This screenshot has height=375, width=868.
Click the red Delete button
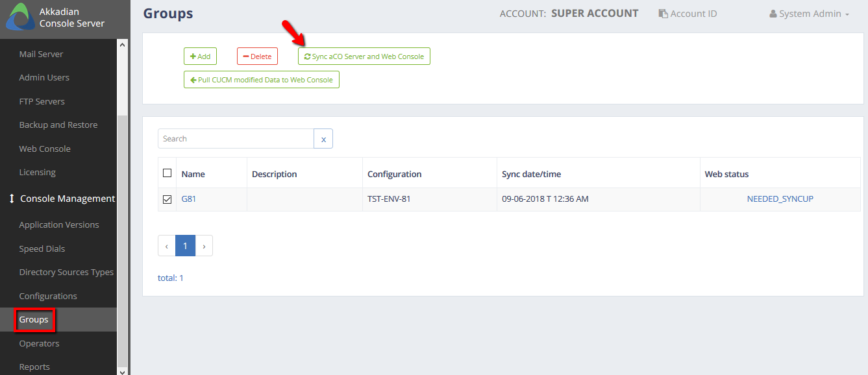(x=257, y=56)
